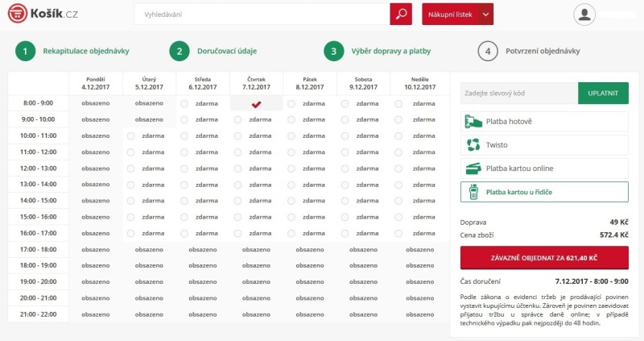Open step 4 Potvrzení objednávky
This screenshot has height=341, width=644.
pyautogui.click(x=529, y=51)
